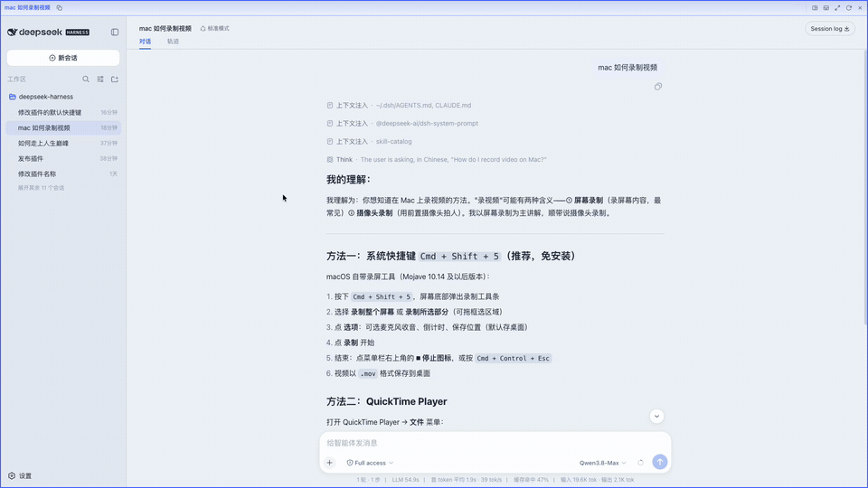Open workspace filter settings icon
868x488 pixels.
tap(100, 80)
